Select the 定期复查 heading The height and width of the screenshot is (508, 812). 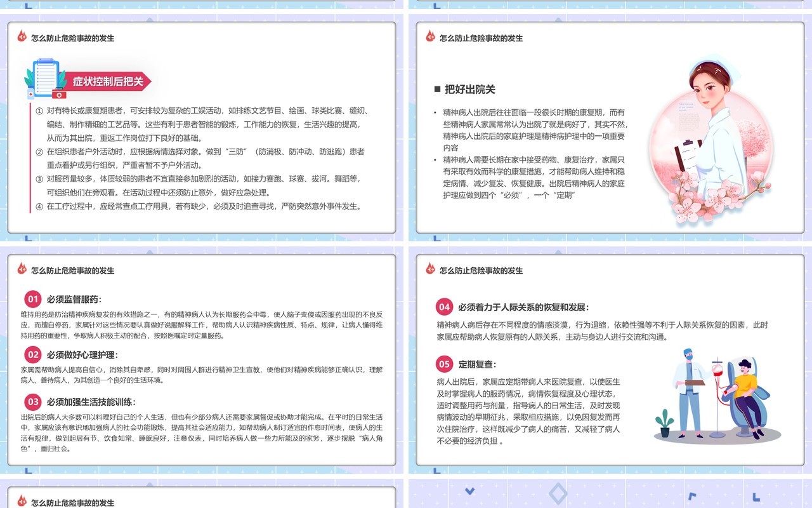tap(477, 364)
